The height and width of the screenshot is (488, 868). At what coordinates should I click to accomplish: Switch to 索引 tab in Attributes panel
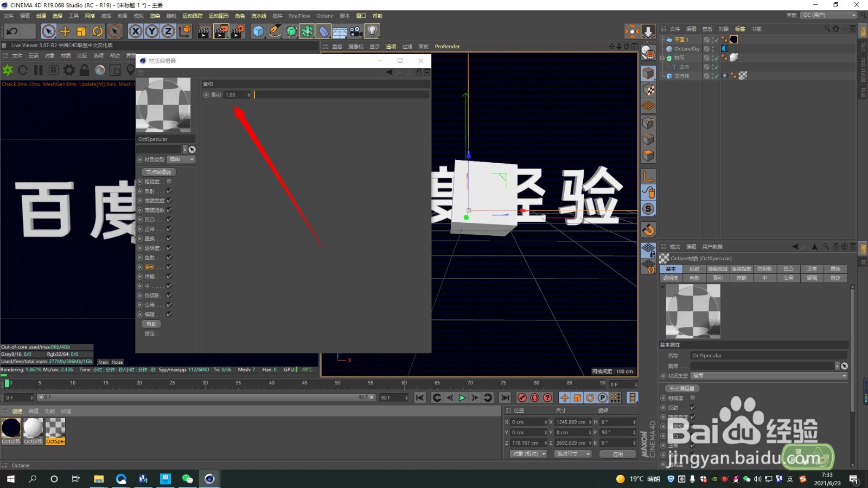pos(718,278)
